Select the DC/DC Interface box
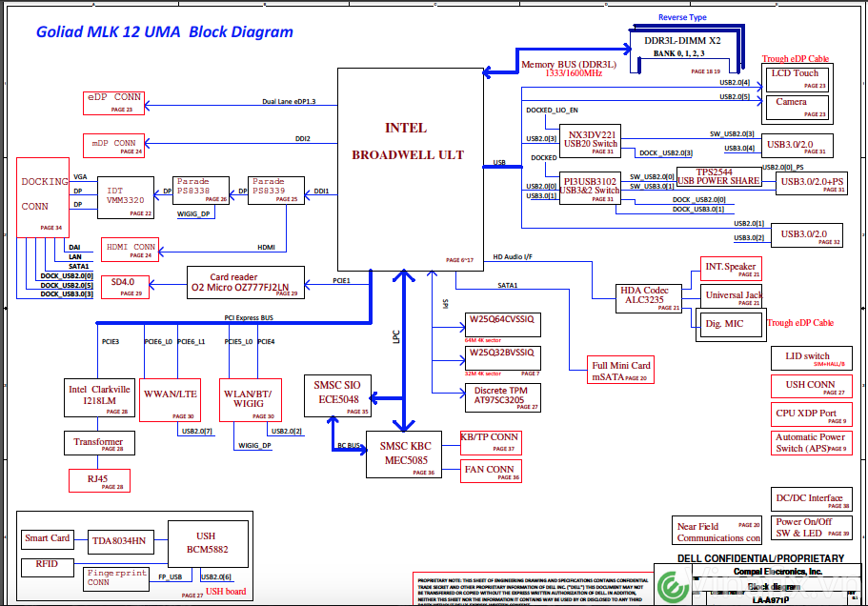The width and height of the screenshot is (868, 606). click(811, 499)
